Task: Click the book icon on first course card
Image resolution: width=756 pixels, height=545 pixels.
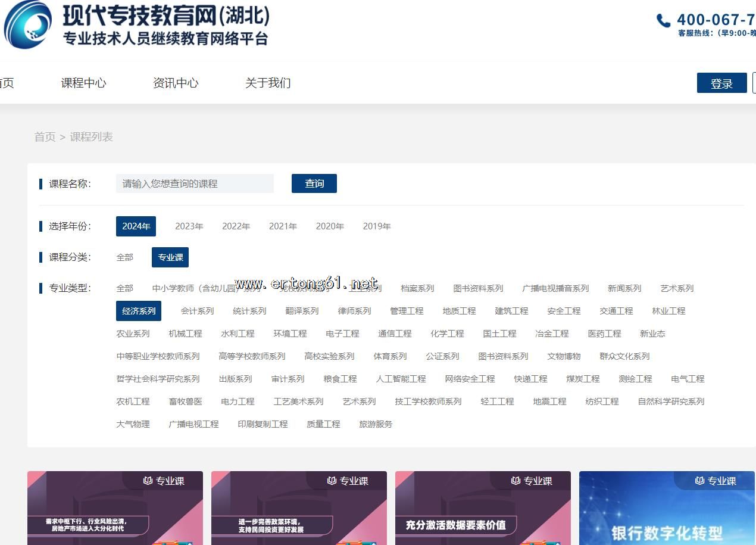Action: [148, 481]
